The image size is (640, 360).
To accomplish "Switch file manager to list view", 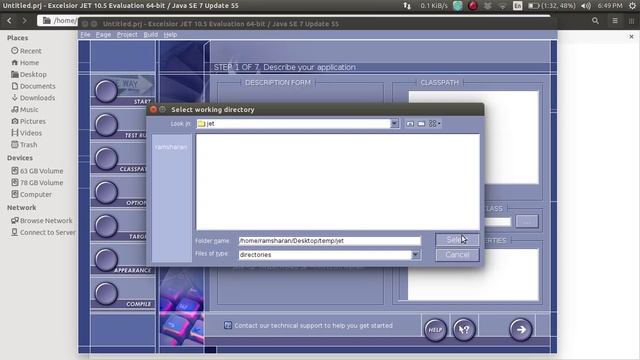I will (615, 20).
